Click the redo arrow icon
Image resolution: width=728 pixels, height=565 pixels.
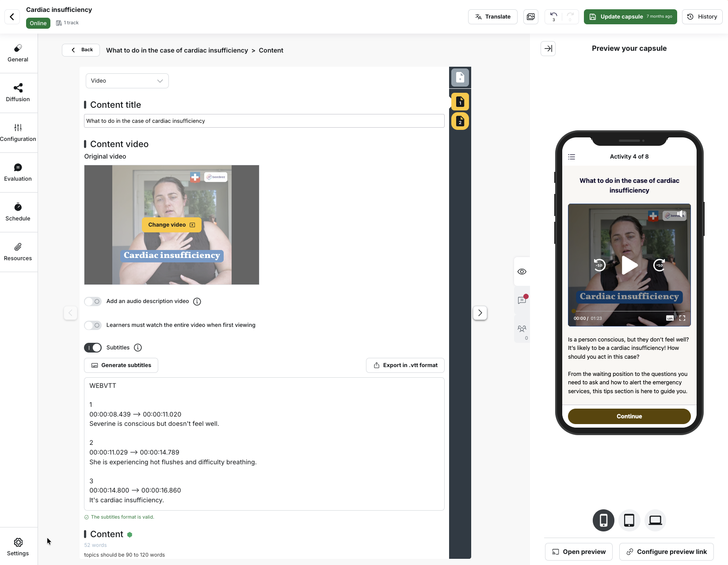coord(570,17)
